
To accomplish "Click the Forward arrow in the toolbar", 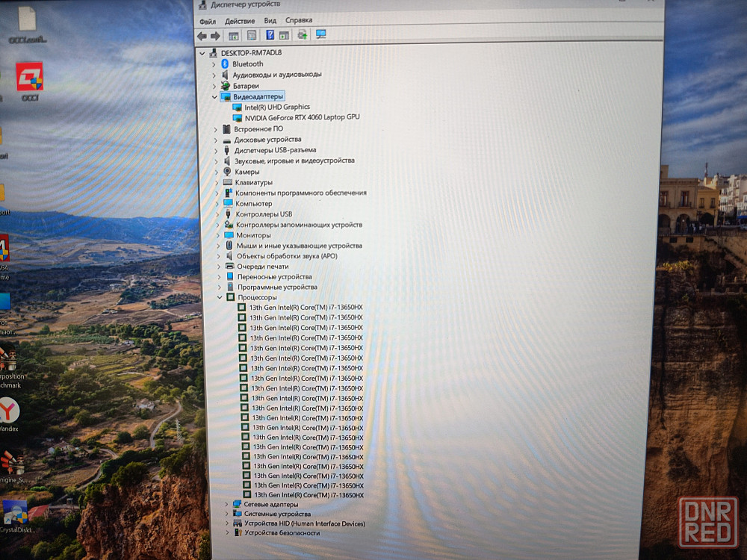I will point(215,35).
